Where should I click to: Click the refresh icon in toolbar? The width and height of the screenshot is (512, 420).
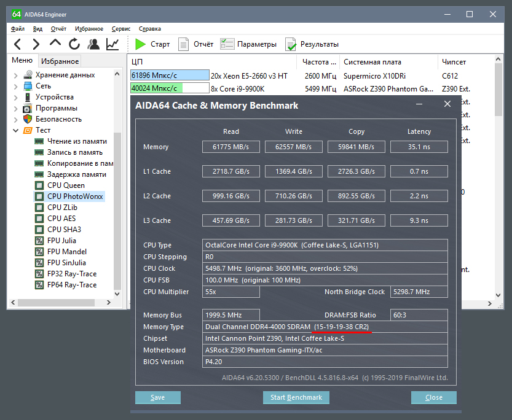pos(74,44)
